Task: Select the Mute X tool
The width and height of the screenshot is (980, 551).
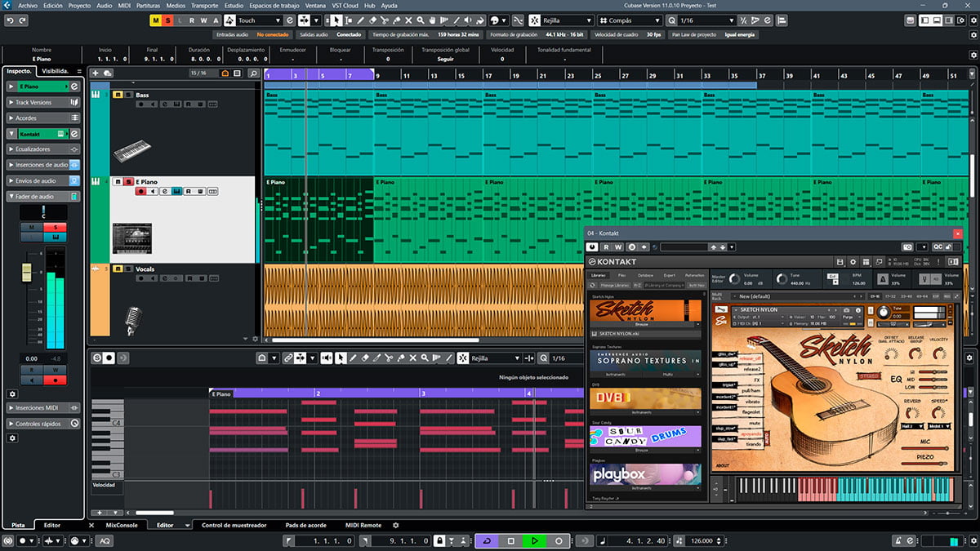Action: 410,20
